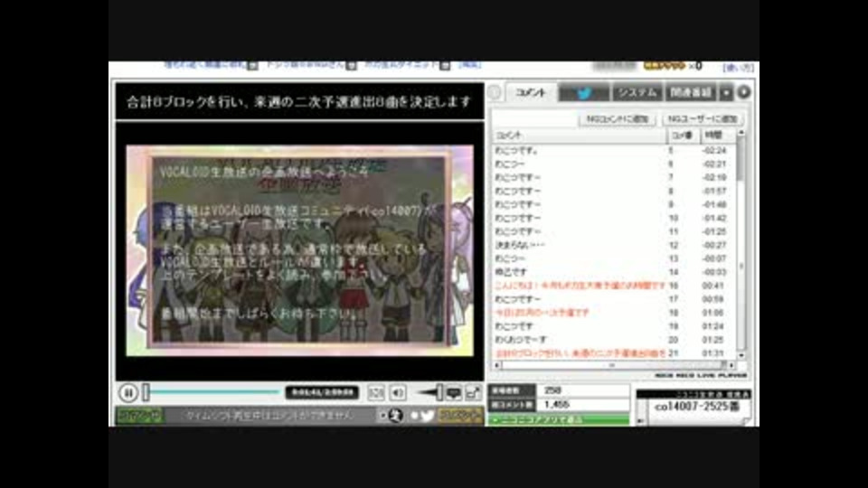This screenshot has height=488, width=868.
Task: Open the 関連番組 tab in the side panel
Action: [690, 92]
